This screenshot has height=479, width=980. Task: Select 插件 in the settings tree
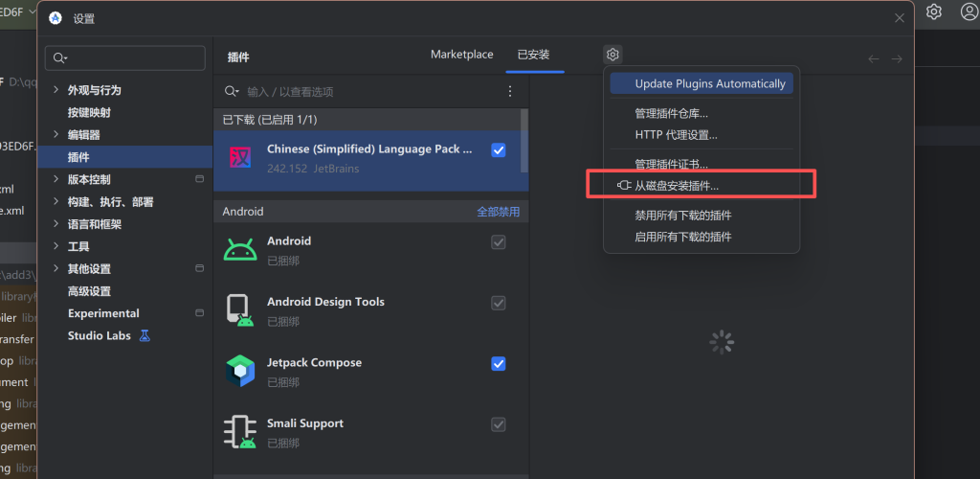click(x=125, y=157)
